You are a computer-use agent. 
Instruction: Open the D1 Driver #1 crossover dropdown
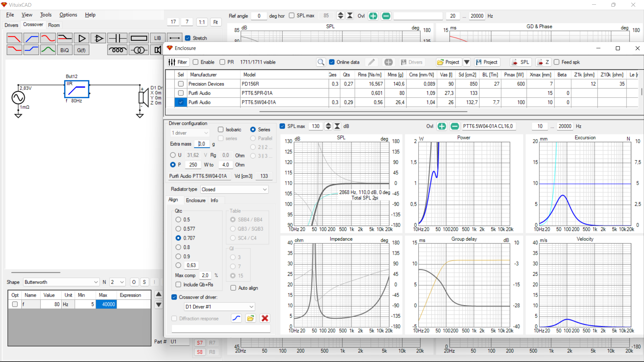[x=220, y=307]
